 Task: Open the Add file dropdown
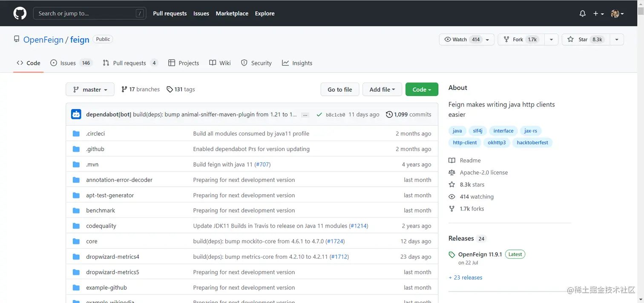[382, 89]
